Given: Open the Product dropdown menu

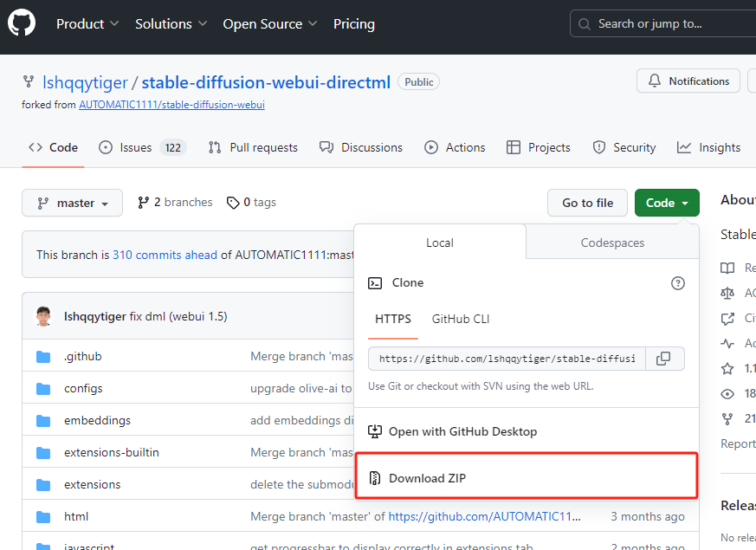Looking at the screenshot, I should 87,23.
